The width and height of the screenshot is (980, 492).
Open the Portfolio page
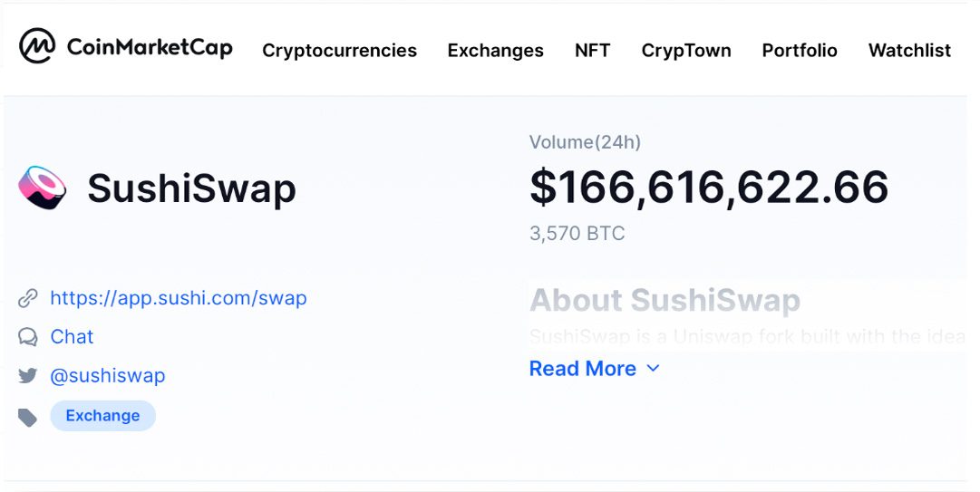[x=800, y=50]
